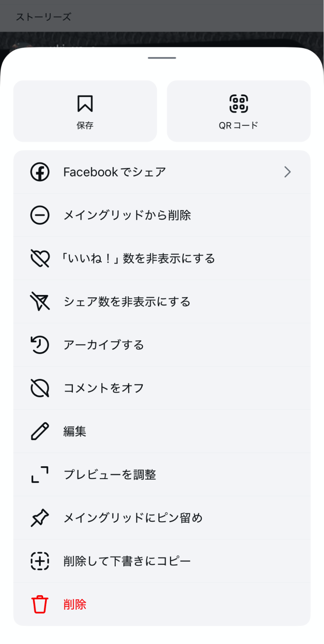Select 削除して下書きにコピー option

(127, 561)
